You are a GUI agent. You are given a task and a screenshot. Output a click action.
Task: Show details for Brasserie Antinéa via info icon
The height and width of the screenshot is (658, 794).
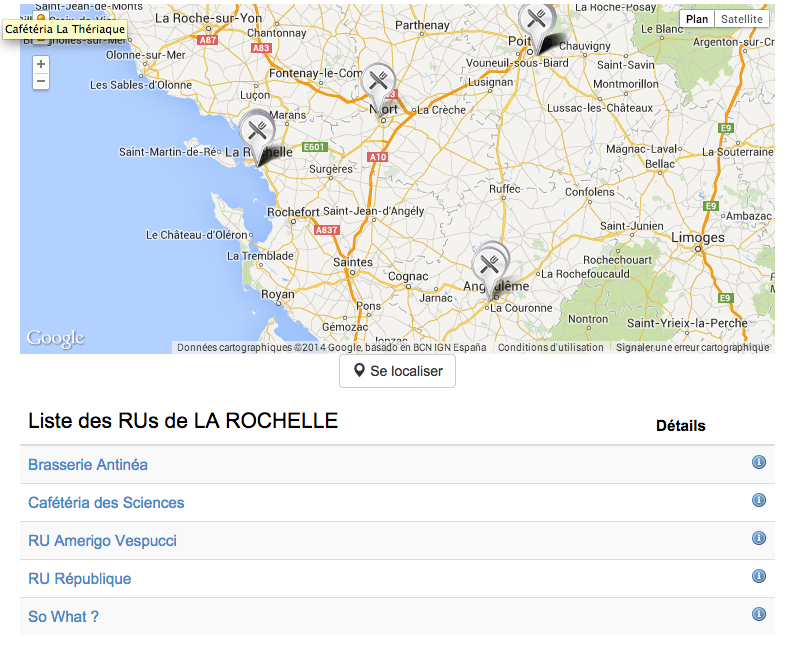tap(758, 462)
